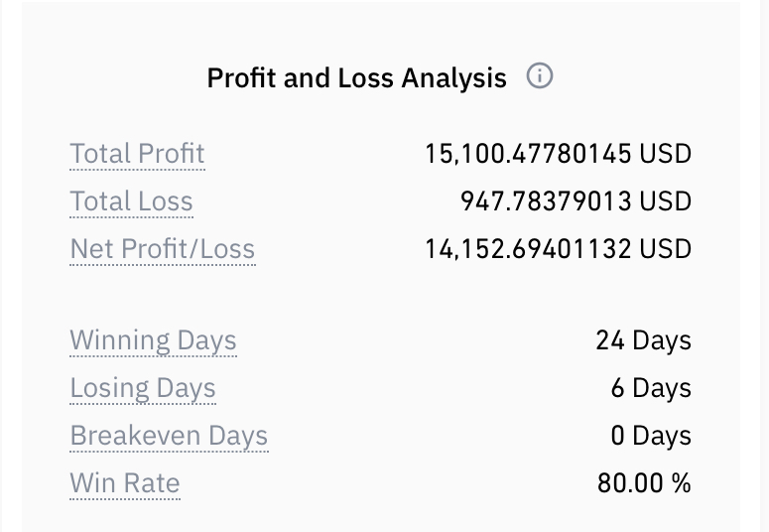Select the 24 Days winning value
Screen dimensions: 769x532
pos(643,340)
